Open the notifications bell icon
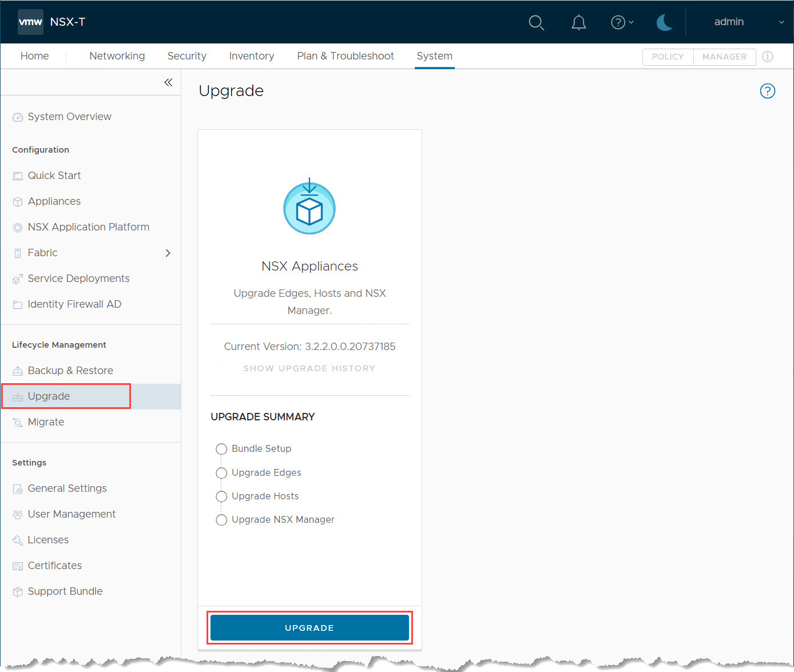This screenshot has height=672, width=794. [x=579, y=22]
